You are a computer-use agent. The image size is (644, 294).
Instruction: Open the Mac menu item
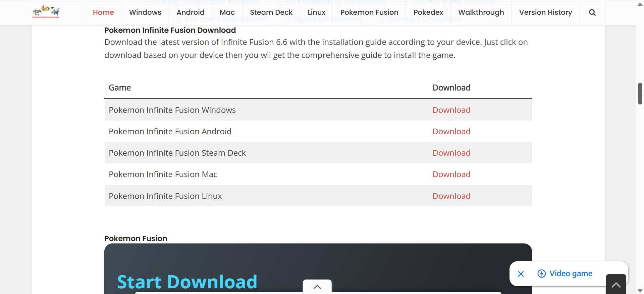coord(227,12)
